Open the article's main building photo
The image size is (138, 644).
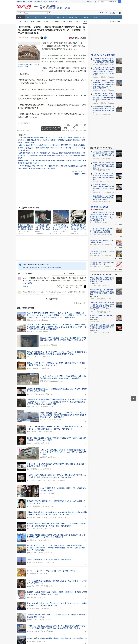click(x=29, y=52)
